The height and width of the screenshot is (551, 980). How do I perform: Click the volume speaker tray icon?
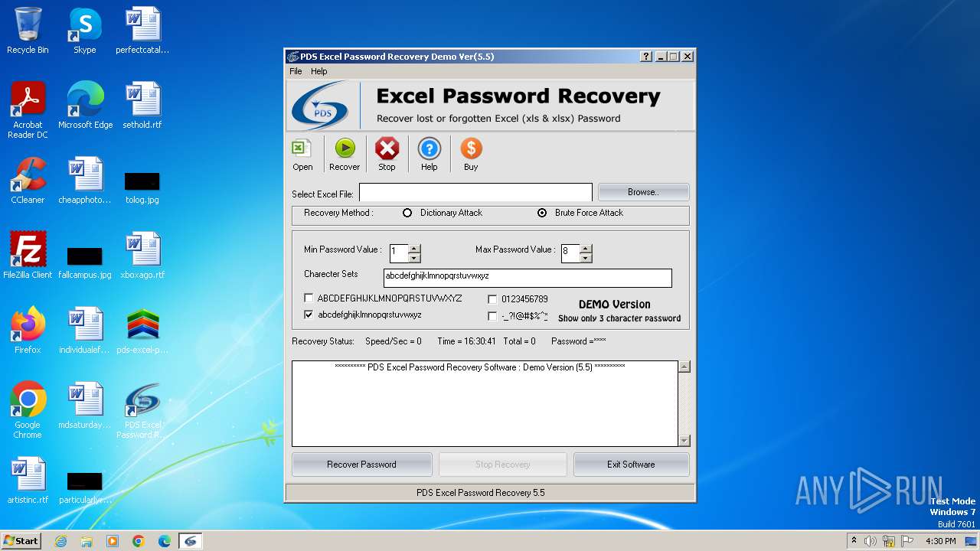(x=871, y=541)
